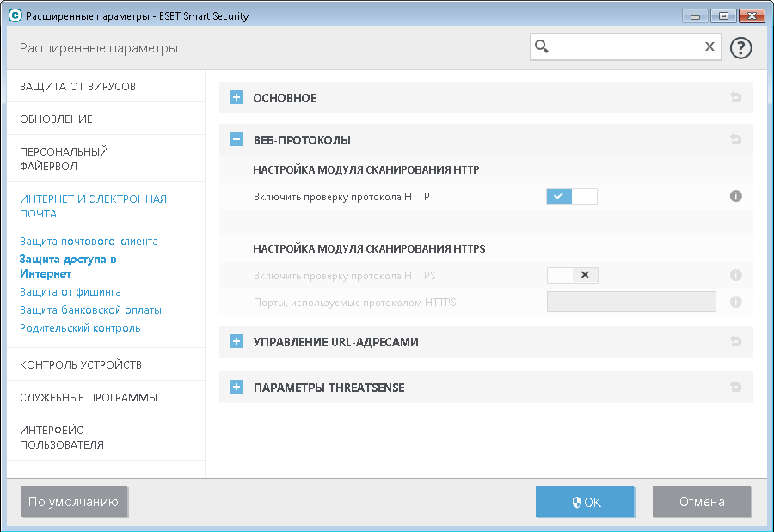774x532 pixels.
Task: Reset Параметры ThreatSense with revert arrow
Action: click(x=736, y=388)
